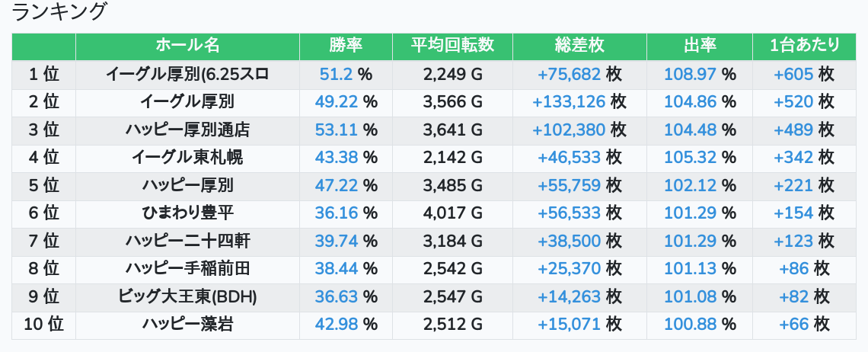868x352 pixels.
Task: Select the 10 位 rank cell
Action: tap(43, 325)
